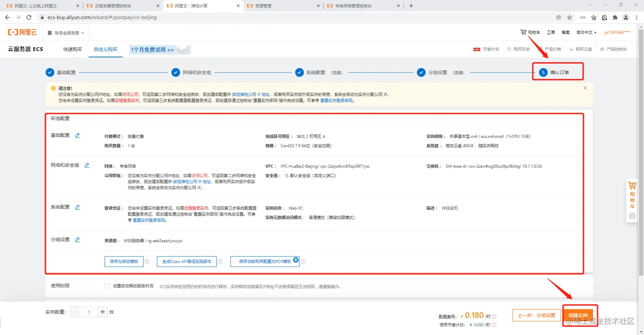This screenshot has height=335, width=644.
Task: Open the account jxl1591046 menu
Action: click(x=617, y=33)
